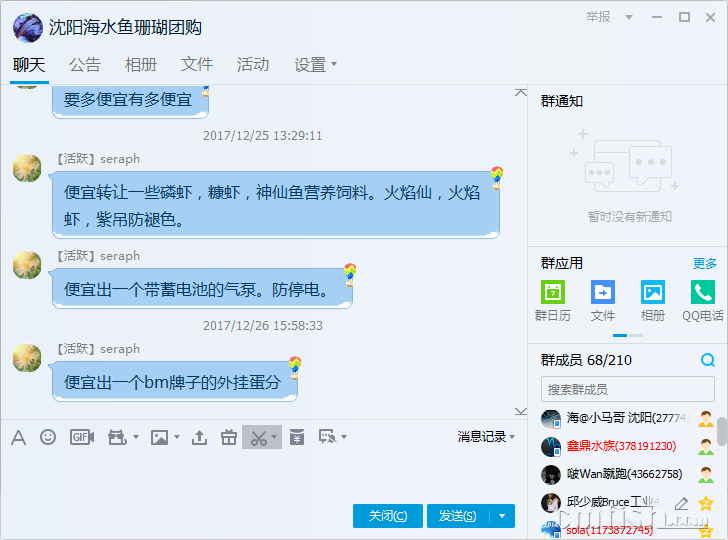Image resolution: width=728 pixels, height=540 pixels.
Task: Expand the music share dropdown arrow
Action: click(136, 437)
